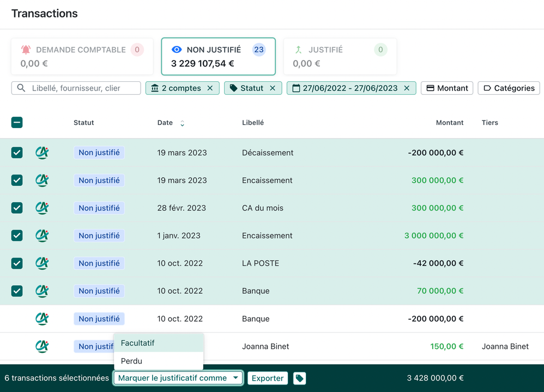Click the bank logo on LA POSTE row

point(42,263)
